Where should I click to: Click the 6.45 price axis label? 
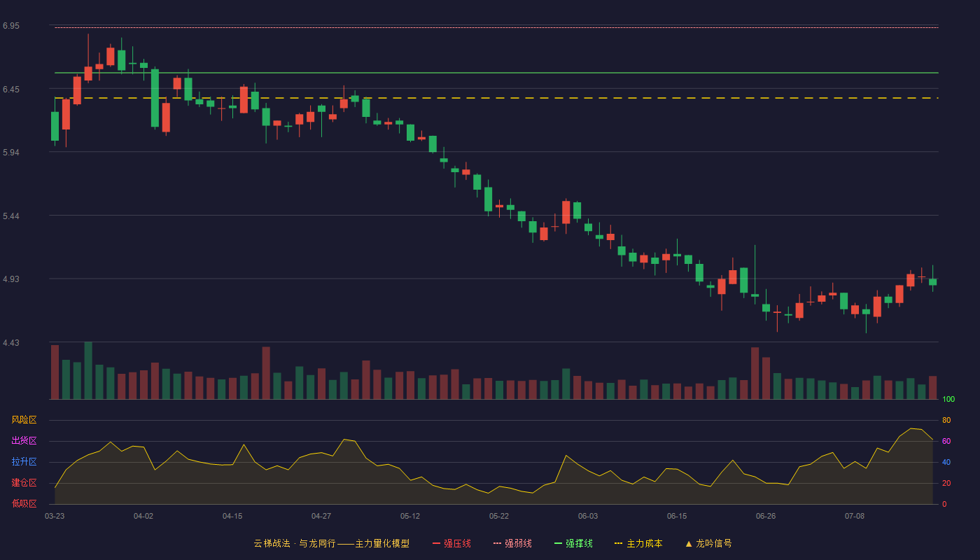11,90
